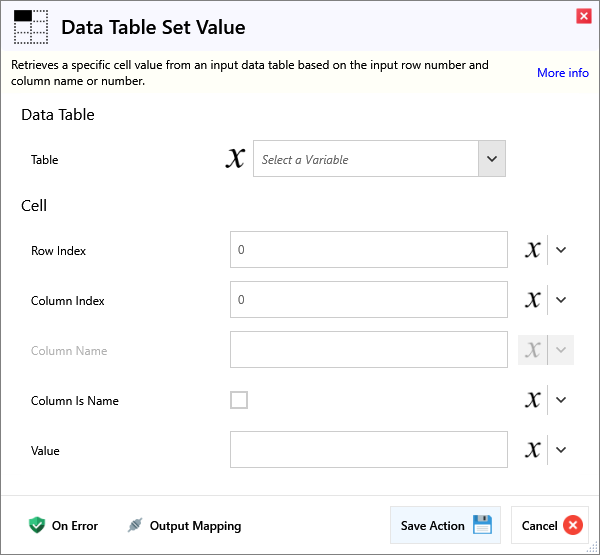The image size is (600, 555).
Task: Open the More info link
Action: [x=562, y=73]
